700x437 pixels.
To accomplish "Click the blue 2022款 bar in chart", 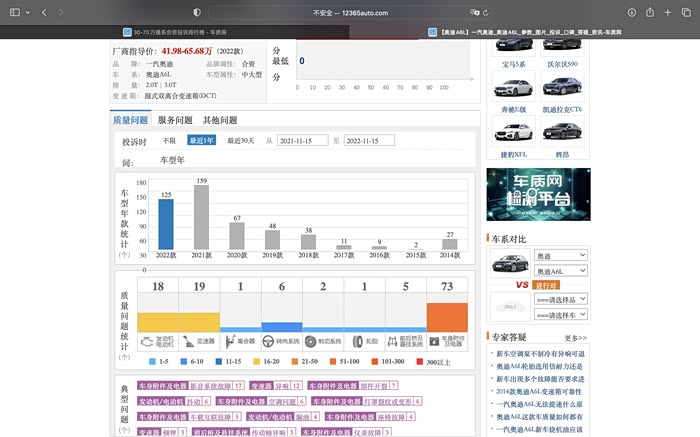I will pyautogui.click(x=165, y=223).
